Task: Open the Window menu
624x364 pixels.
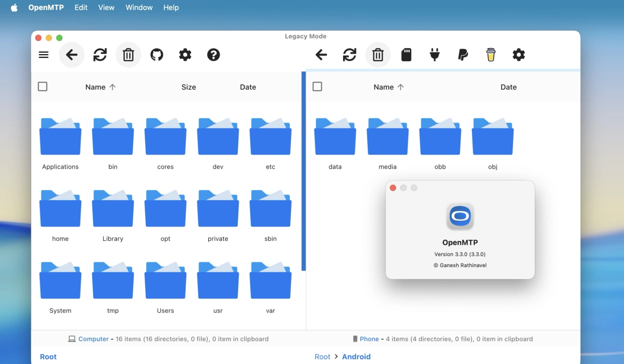Action: 139,7
